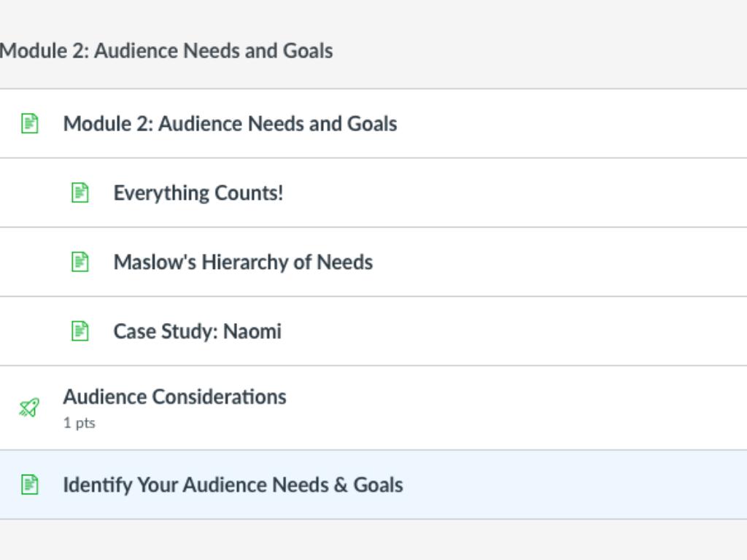The height and width of the screenshot is (560, 747).
Task: Click the page icon next to Everything Counts!
Action: [x=80, y=192]
